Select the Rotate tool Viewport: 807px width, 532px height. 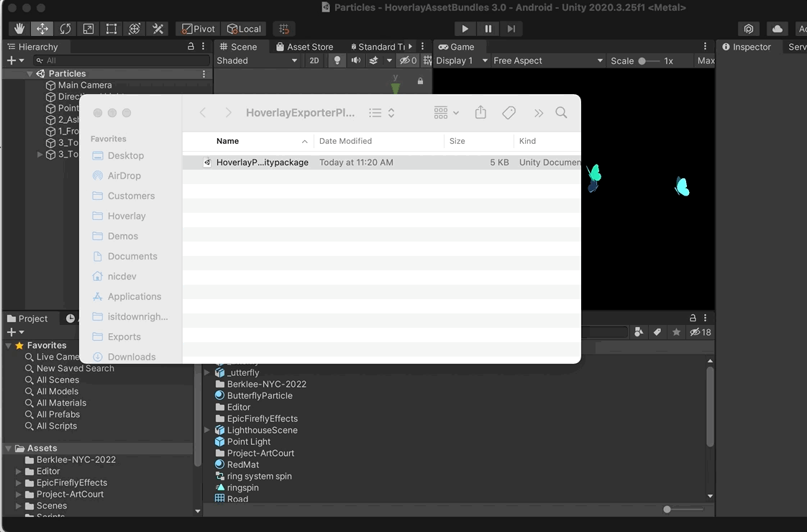(65, 29)
